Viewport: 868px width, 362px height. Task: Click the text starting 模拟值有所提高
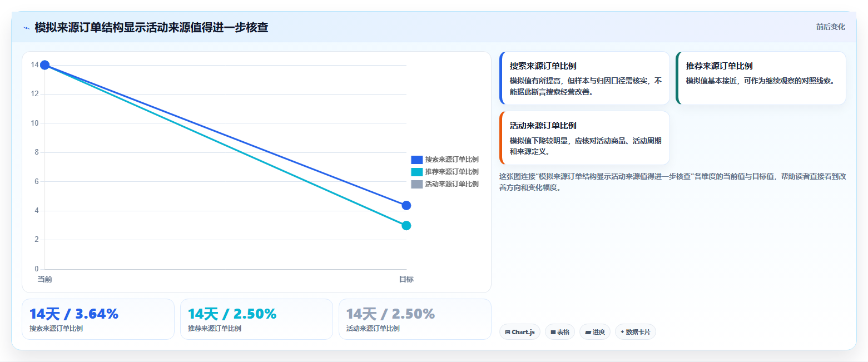pos(586,86)
